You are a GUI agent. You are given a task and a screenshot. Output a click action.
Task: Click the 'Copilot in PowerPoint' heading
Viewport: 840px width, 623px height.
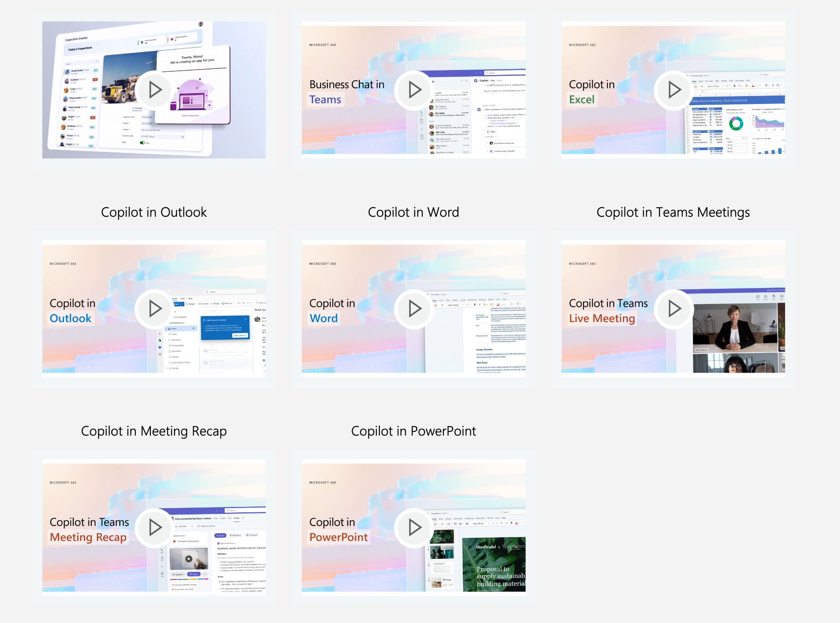(413, 431)
